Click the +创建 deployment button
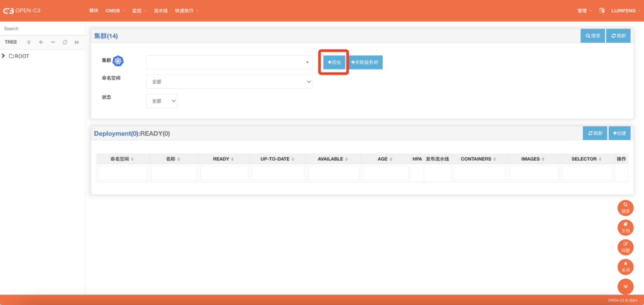644x305 pixels. [619, 133]
